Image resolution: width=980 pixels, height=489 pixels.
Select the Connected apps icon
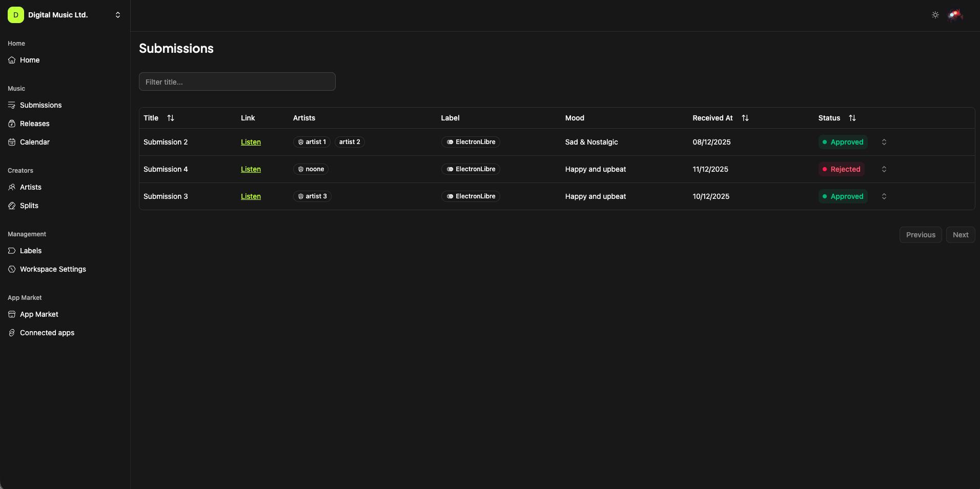(x=11, y=333)
